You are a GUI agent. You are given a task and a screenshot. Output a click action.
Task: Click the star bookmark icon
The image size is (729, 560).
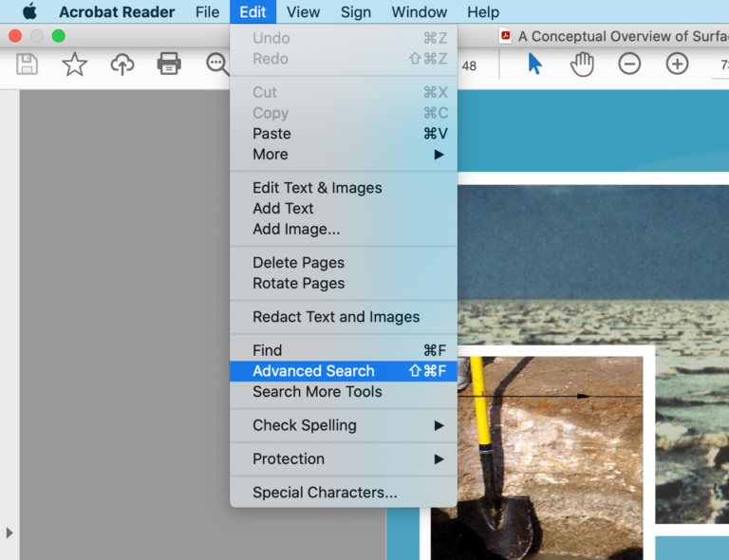click(74, 65)
